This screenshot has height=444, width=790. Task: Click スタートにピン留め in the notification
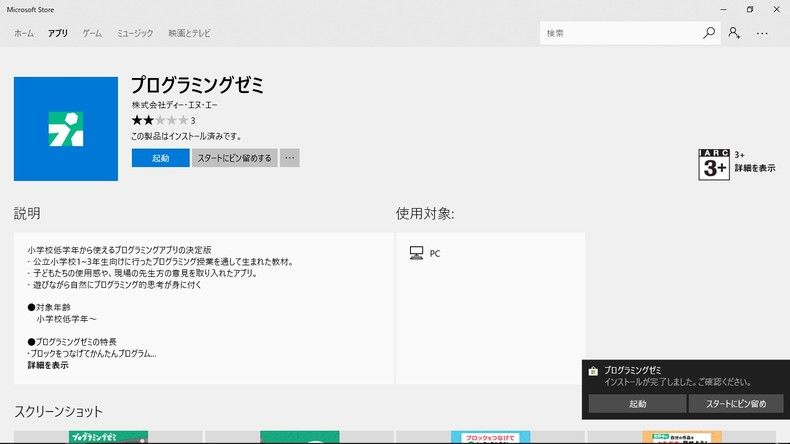(x=736, y=404)
